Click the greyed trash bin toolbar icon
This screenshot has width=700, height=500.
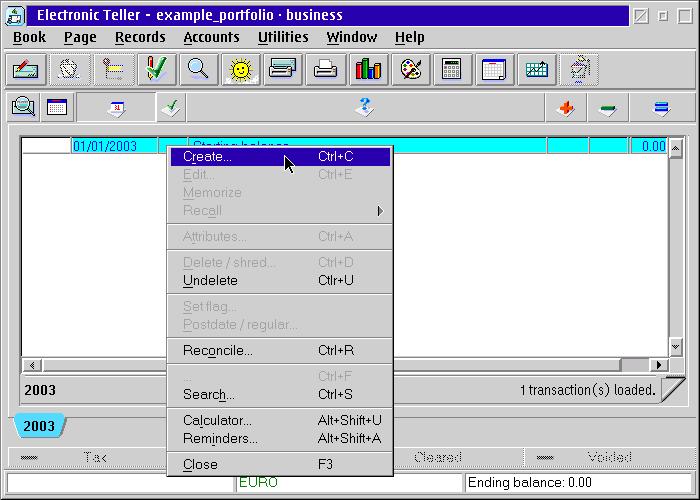pyautogui.click(x=579, y=70)
